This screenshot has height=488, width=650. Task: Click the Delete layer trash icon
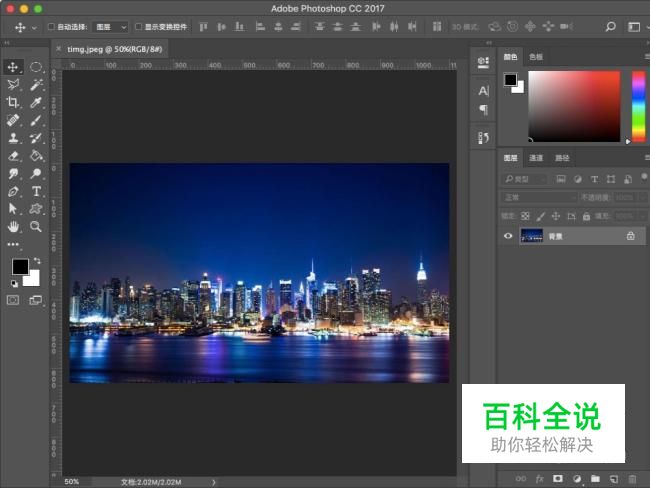pos(632,479)
